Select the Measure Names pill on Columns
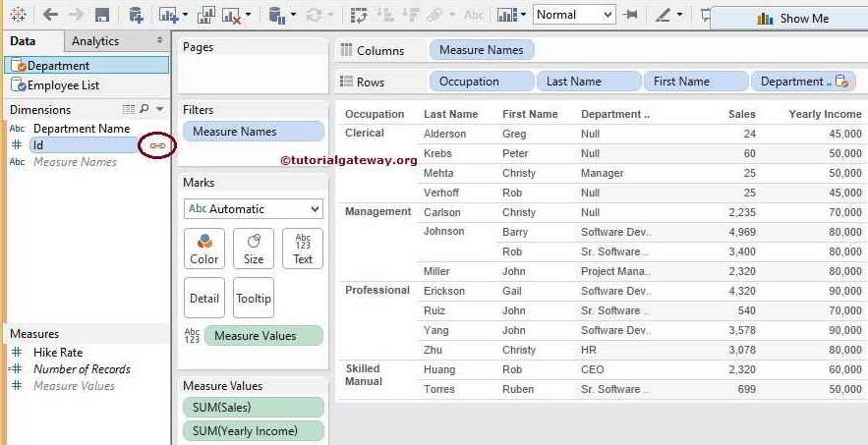 482,50
